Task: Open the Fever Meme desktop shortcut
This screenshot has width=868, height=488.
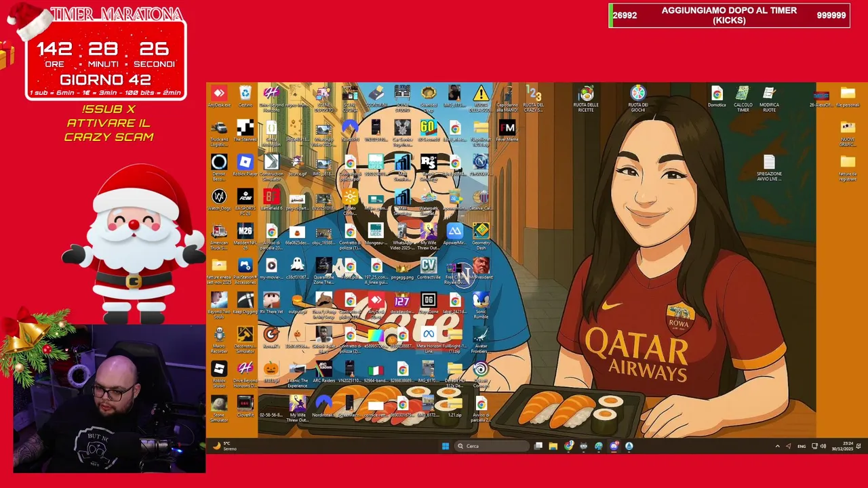Action: coord(507,131)
